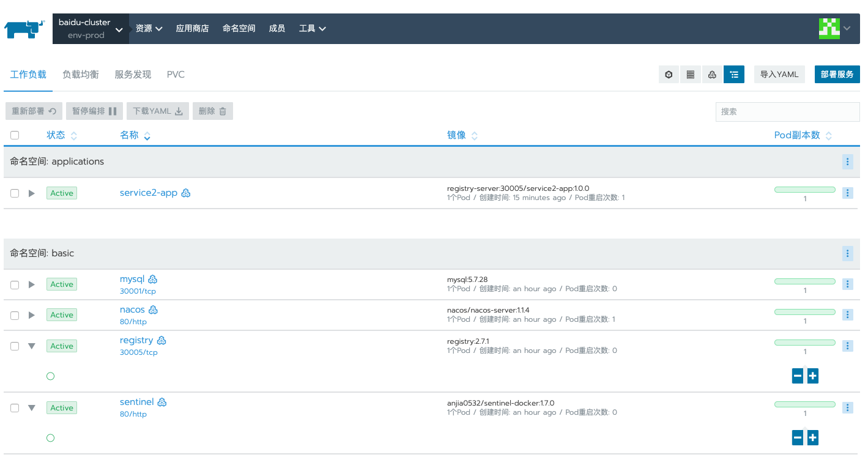Open the baidu-cluster env-prod project dropdown

click(x=91, y=29)
